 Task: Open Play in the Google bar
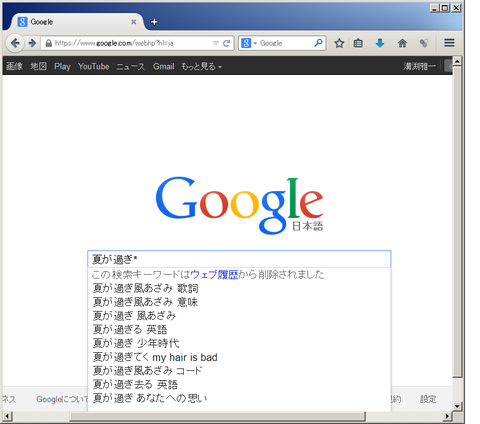(62, 66)
